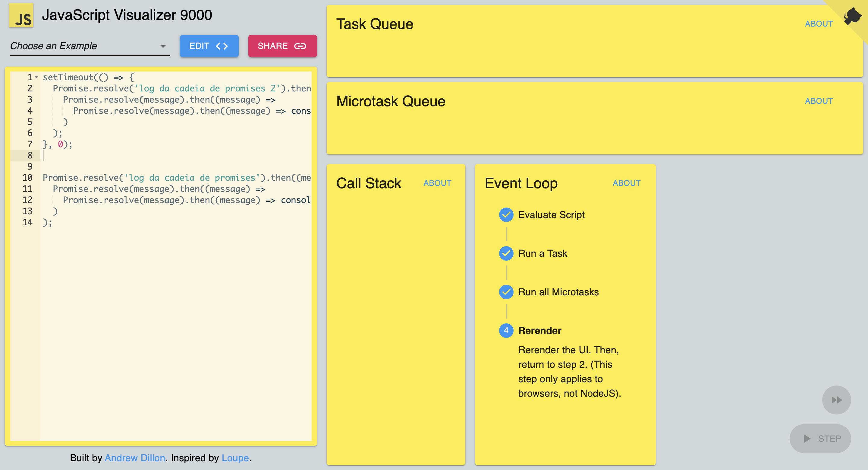Open the Choose an Example dropdown
Image resolution: width=868 pixels, height=470 pixels.
pos(90,46)
